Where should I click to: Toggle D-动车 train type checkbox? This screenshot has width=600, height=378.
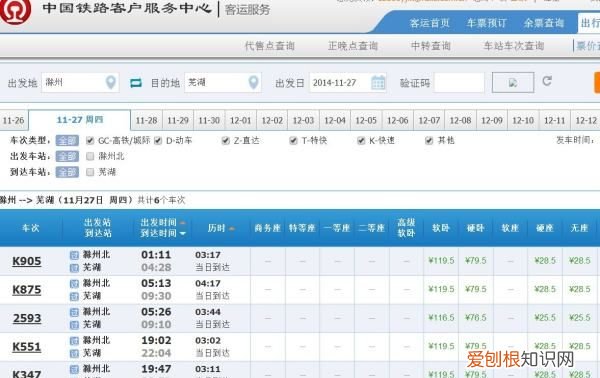(158, 141)
